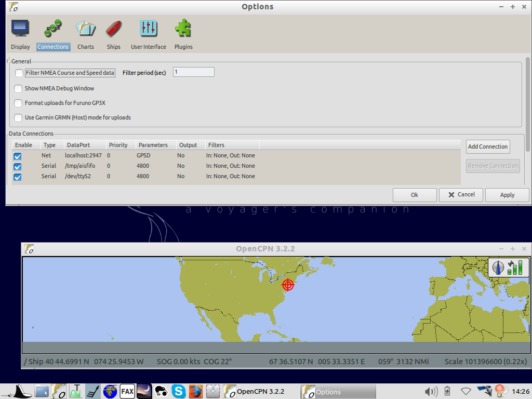
Task: Click the taskbar clock showing 14:26
Action: (521, 392)
